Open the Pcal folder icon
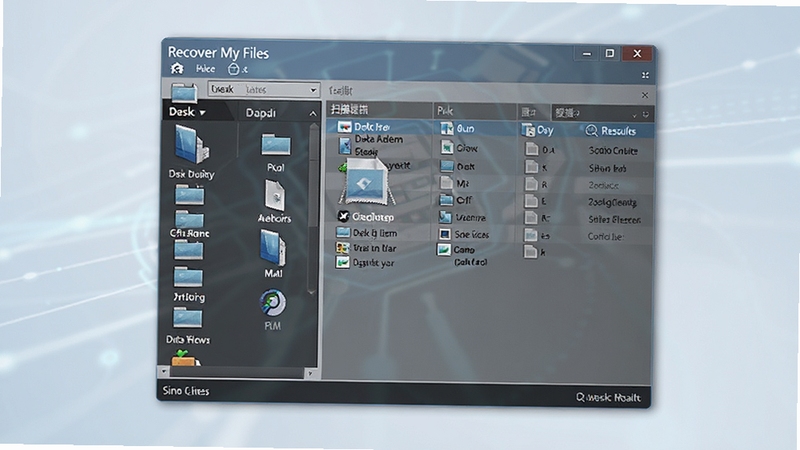Image resolution: width=800 pixels, height=450 pixels. [x=276, y=145]
